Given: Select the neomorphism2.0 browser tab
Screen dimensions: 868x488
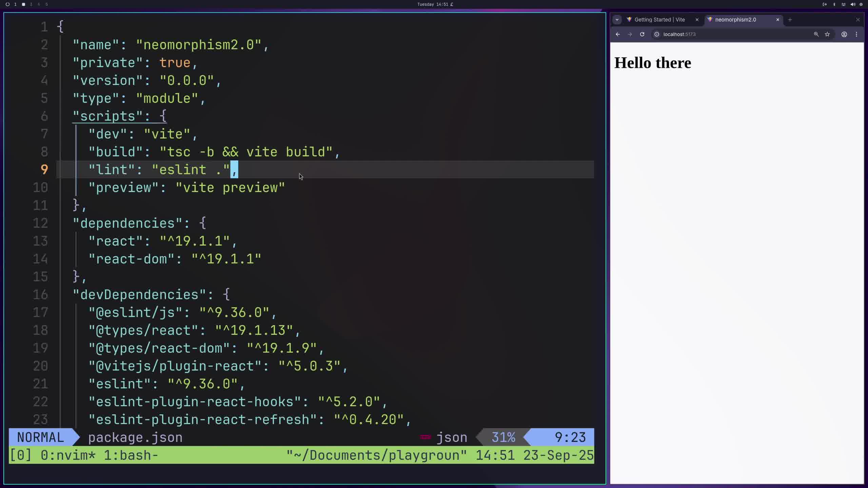Looking at the screenshot, I should click(x=735, y=20).
